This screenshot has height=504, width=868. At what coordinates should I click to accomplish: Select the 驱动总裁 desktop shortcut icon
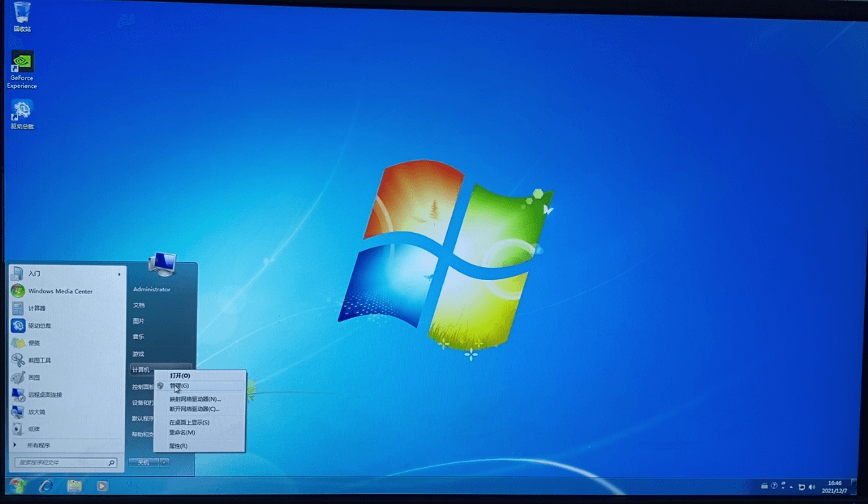click(x=22, y=114)
